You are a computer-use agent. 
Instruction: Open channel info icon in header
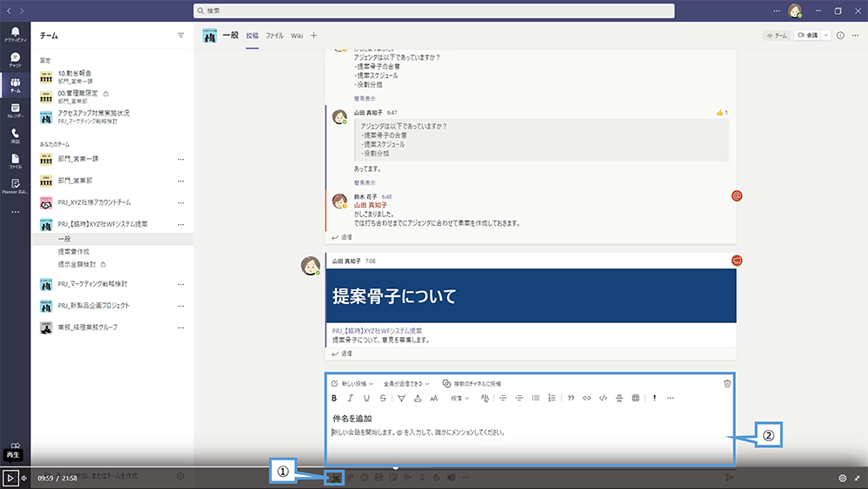(x=840, y=36)
